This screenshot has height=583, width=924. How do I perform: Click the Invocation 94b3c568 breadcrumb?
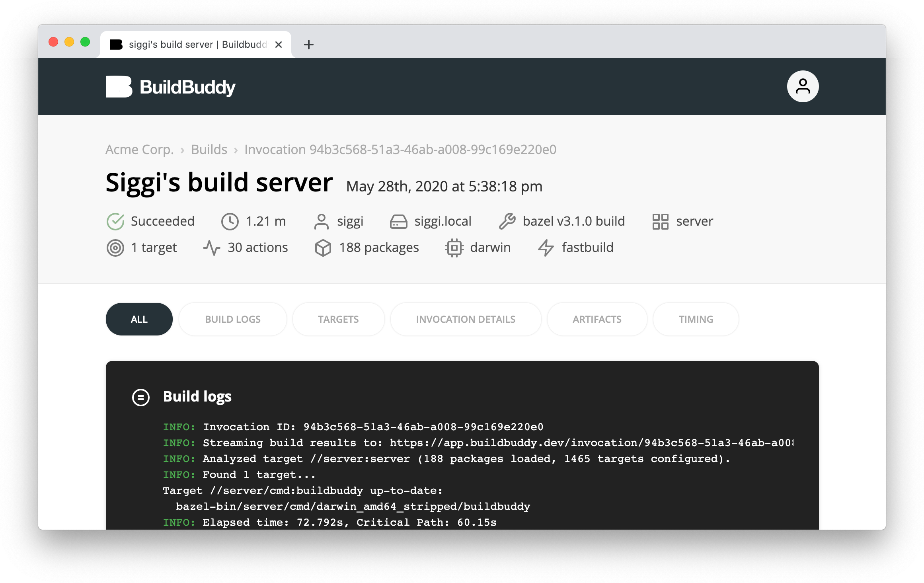tap(400, 150)
